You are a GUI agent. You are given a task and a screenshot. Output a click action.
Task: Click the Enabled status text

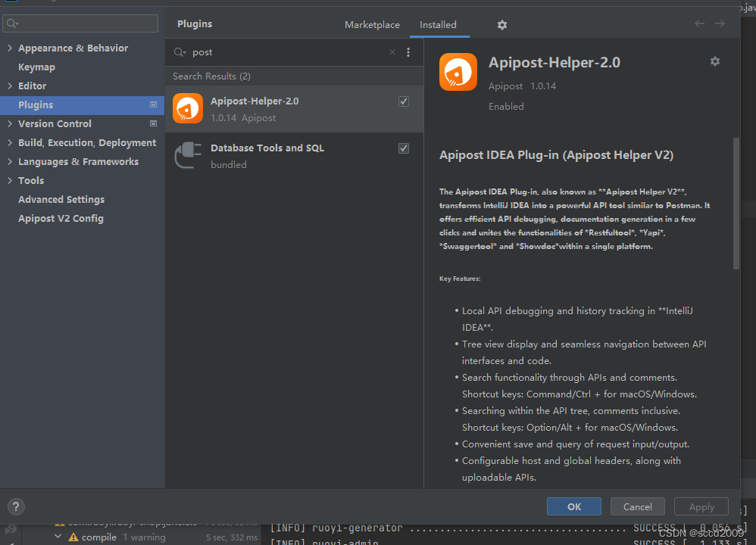tap(506, 107)
